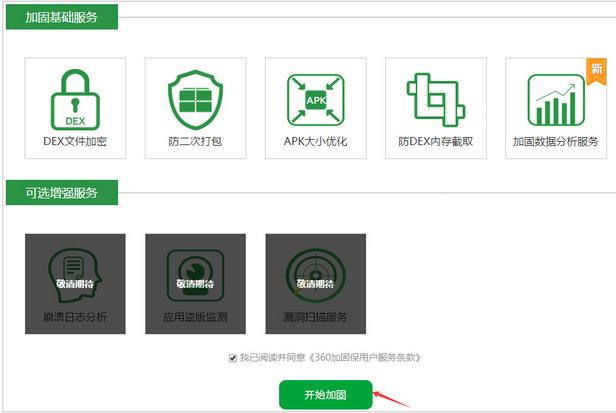Click the 崩溃日志分析 label text
Image resolution: width=616 pixels, height=413 pixels.
(75, 317)
